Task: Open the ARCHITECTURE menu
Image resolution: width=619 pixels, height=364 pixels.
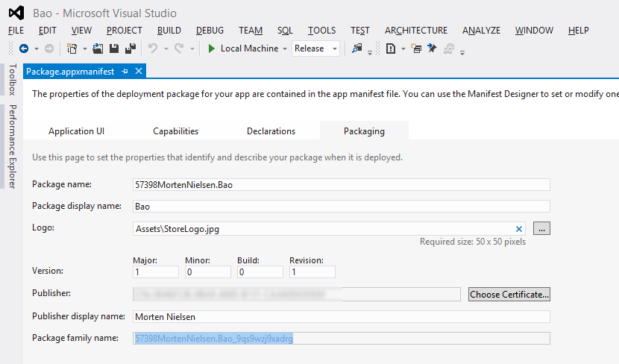Action: [416, 31]
